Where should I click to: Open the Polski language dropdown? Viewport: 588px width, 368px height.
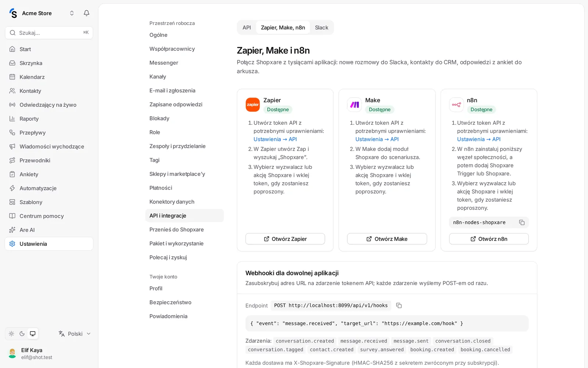tap(75, 334)
